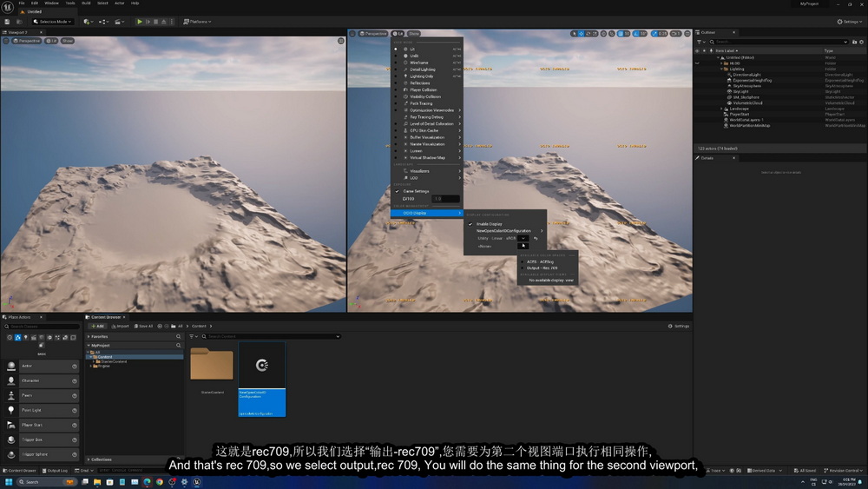Click the Play button in the main toolbar
Image resolution: width=868 pixels, height=489 pixels.
click(140, 22)
